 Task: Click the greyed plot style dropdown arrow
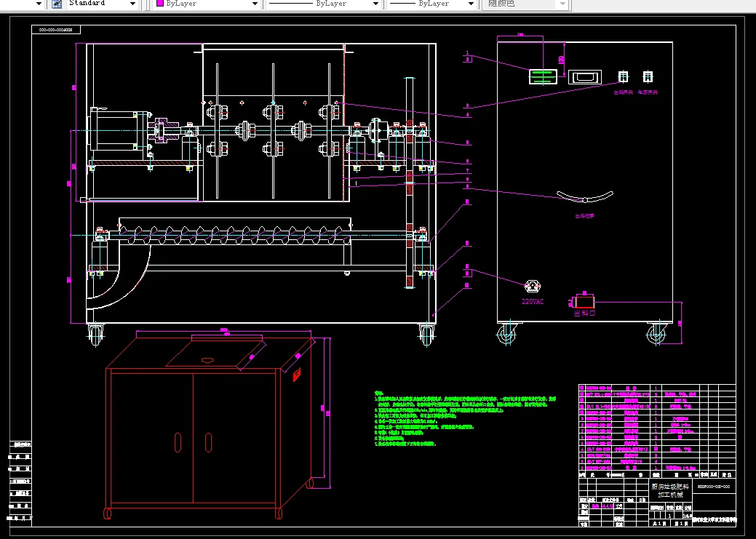pyautogui.click(x=562, y=4)
